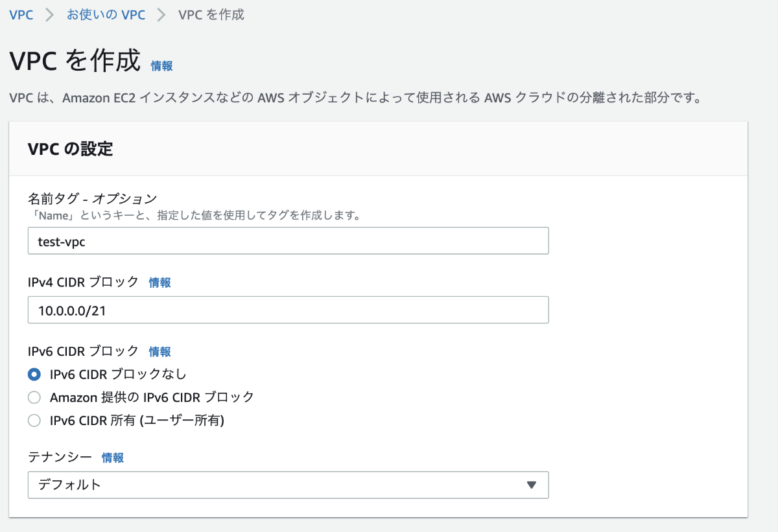Click the IPv6 CIDR ブロック section label
The width and height of the screenshot is (778, 532).
(84, 351)
